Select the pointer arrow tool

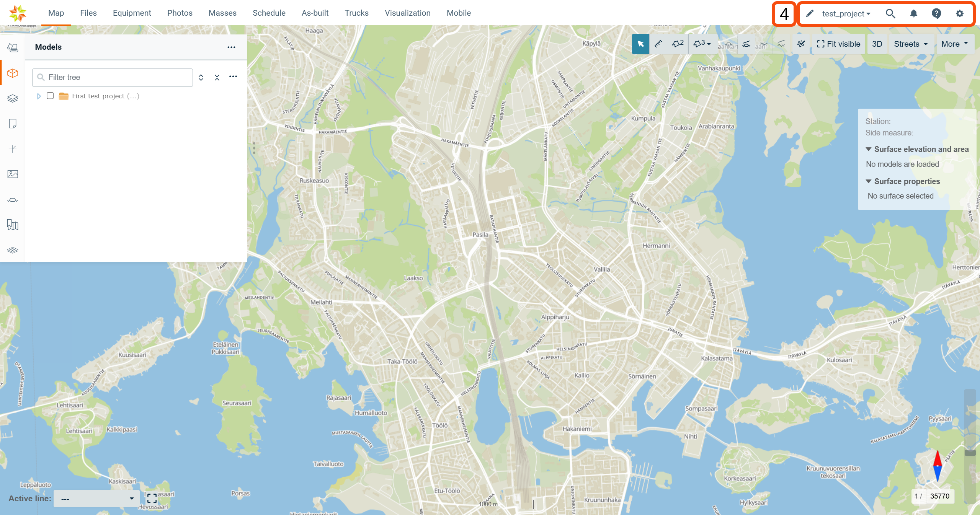tap(640, 44)
